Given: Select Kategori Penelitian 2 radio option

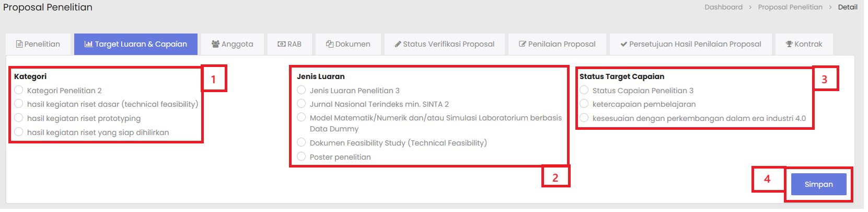Looking at the screenshot, I should pos(19,90).
